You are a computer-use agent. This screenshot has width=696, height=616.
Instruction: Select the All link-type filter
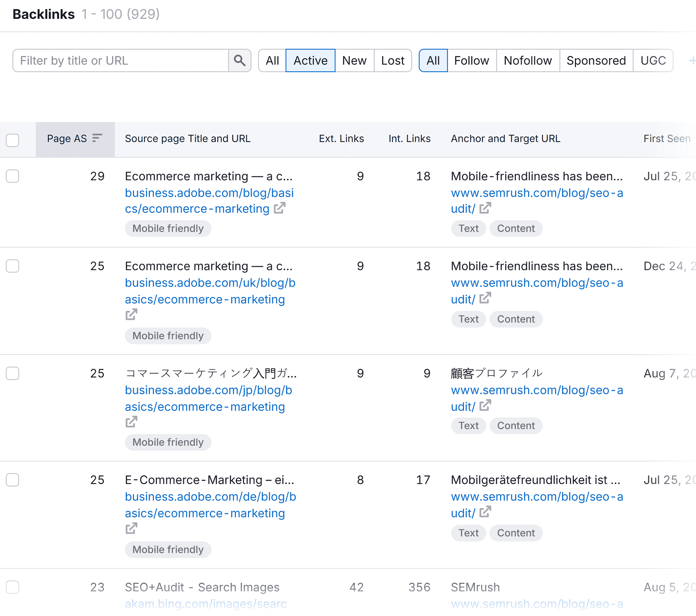[x=433, y=61]
